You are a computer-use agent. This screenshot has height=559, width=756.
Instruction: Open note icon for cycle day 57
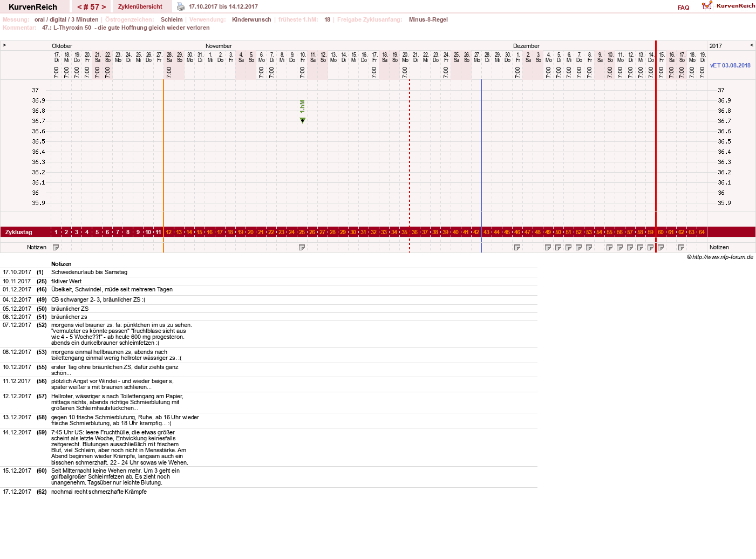point(630,248)
